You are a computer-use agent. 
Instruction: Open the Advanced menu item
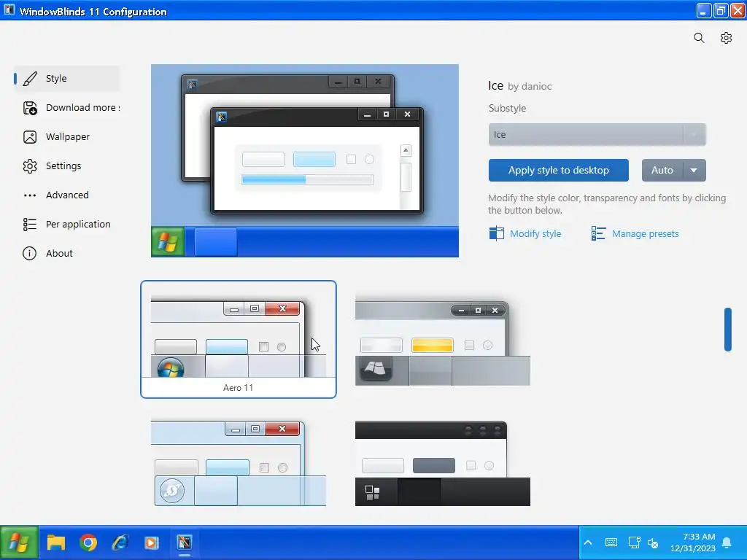66,195
